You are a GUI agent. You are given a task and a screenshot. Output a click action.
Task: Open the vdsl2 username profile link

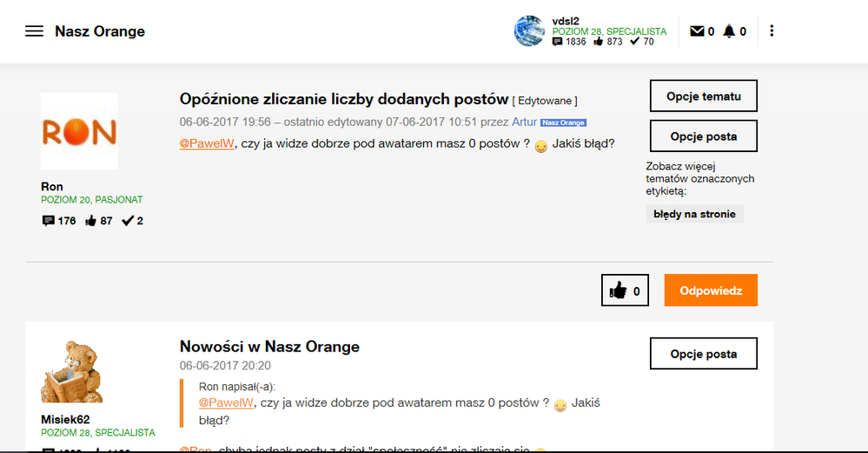566,21
